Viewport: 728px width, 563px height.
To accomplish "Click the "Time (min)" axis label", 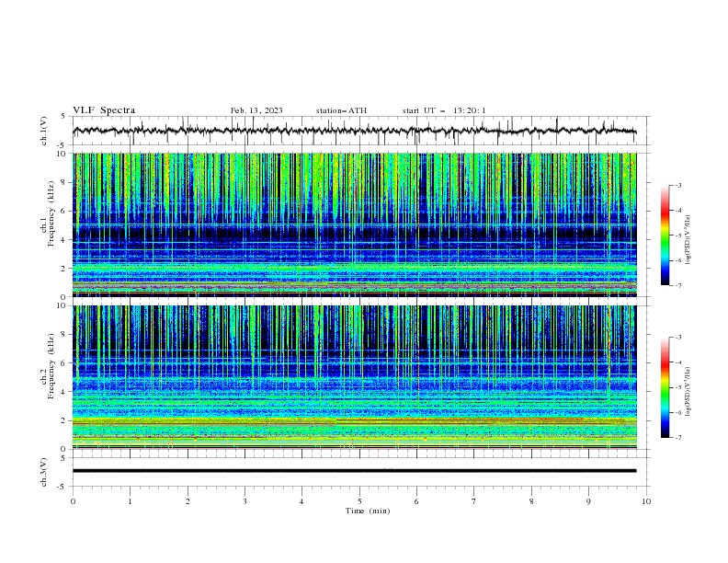I will (x=368, y=511).
